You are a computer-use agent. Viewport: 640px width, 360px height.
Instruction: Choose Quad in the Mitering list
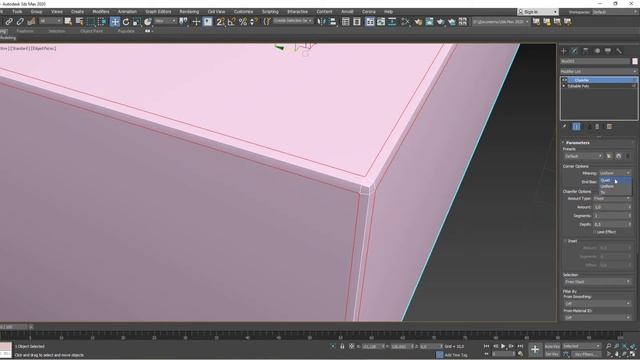(615, 180)
